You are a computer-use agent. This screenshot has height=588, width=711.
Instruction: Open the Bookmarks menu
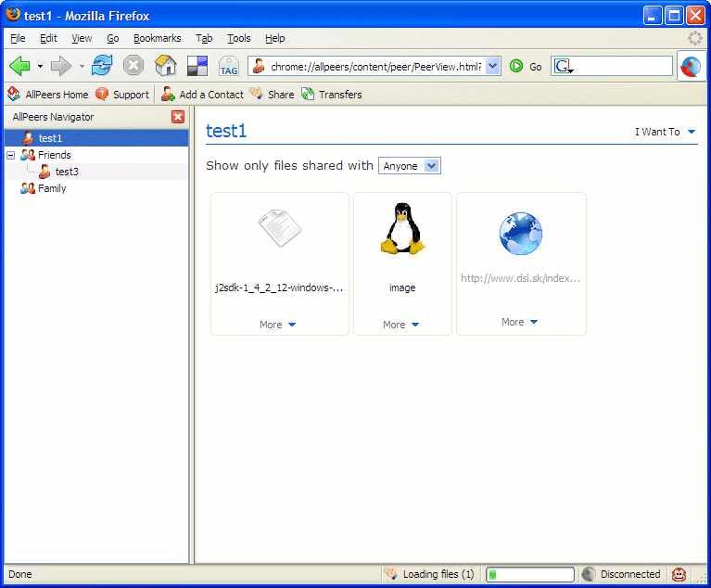click(157, 38)
